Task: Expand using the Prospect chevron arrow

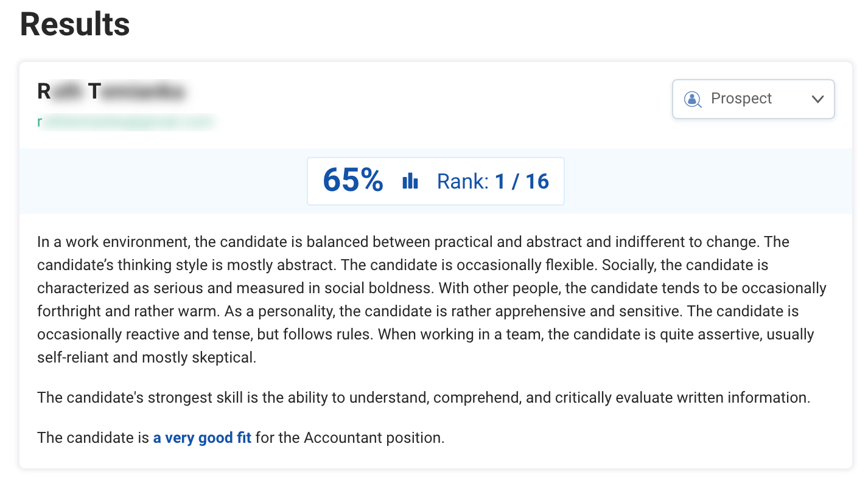Action: tap(817, 99)
